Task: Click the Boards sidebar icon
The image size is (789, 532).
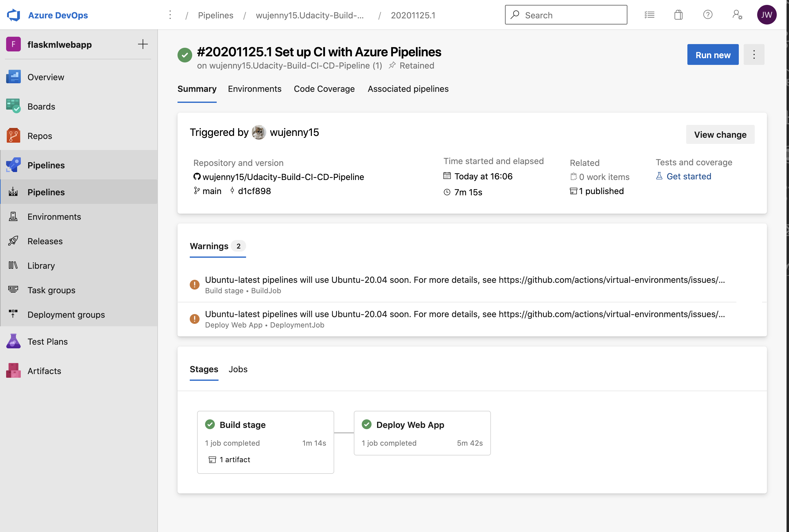Action: [13, 106]
